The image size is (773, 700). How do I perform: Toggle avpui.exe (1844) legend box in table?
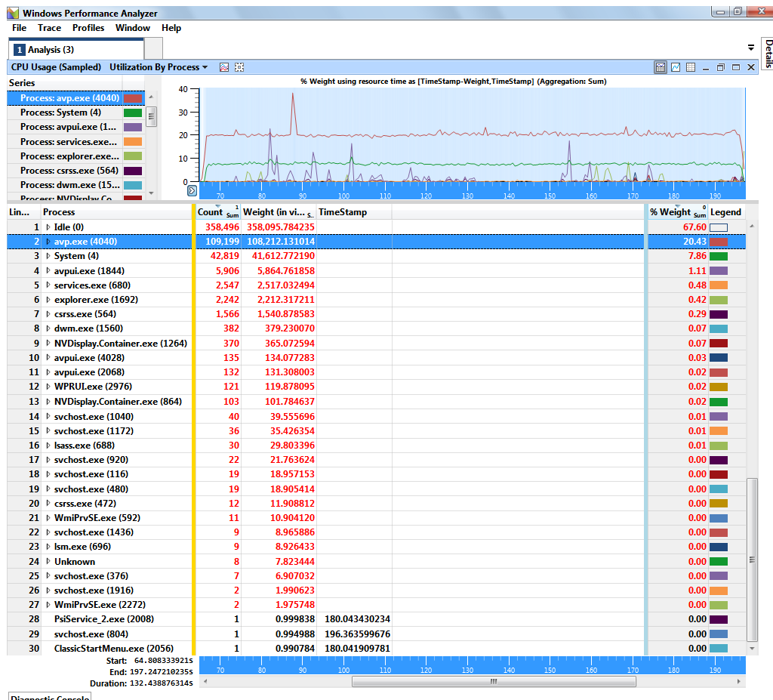click(719, 271)
